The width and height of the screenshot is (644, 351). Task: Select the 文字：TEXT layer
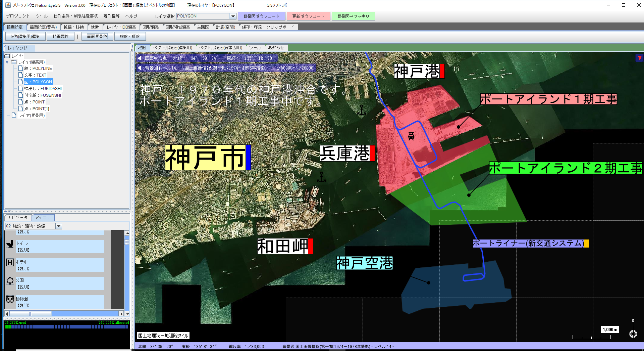(x=35, y=75)
